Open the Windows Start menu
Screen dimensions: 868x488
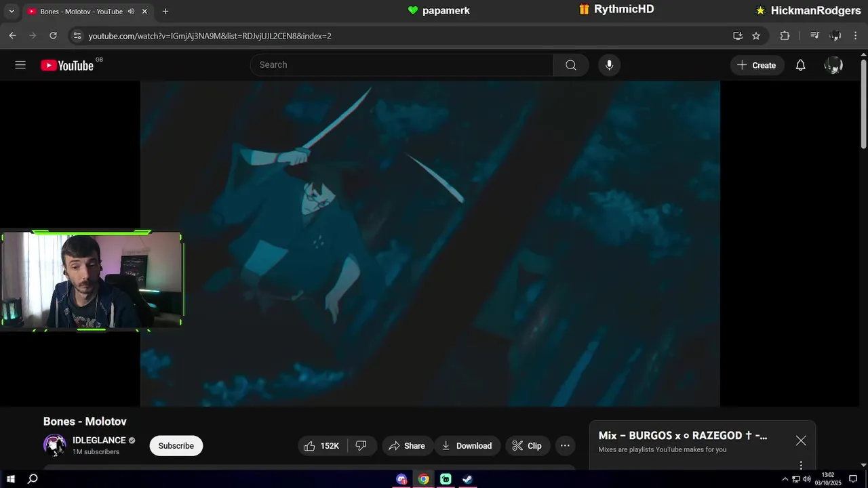11,479
